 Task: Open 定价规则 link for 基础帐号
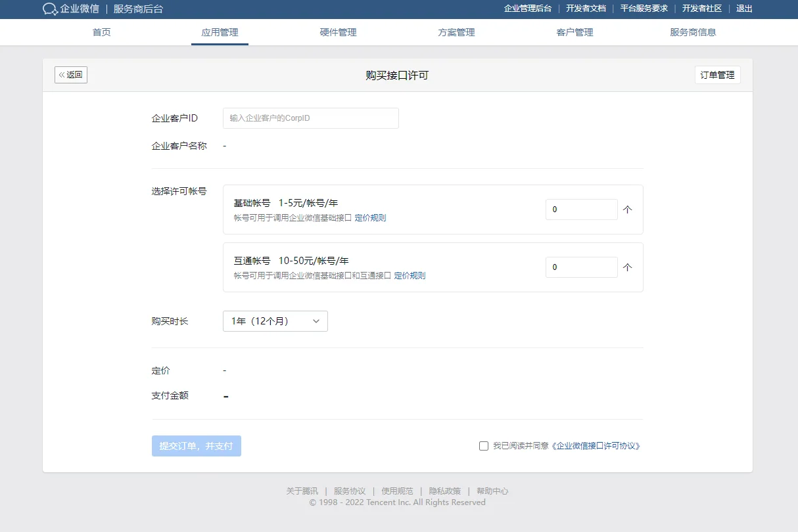(370, 218)
